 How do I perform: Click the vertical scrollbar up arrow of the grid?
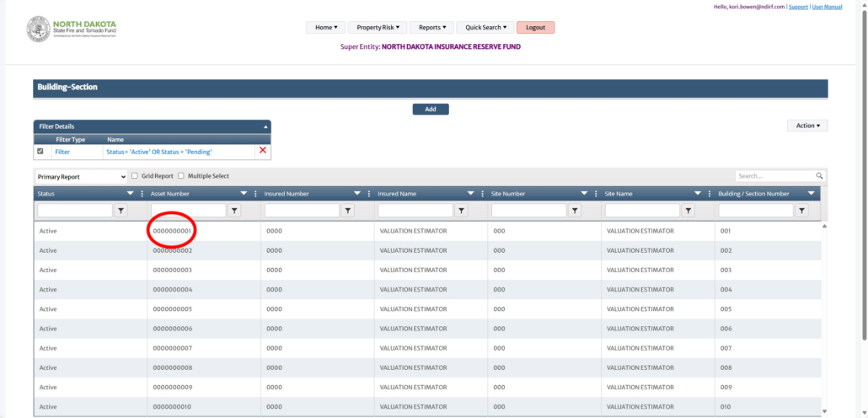click(x=823, y=227)
